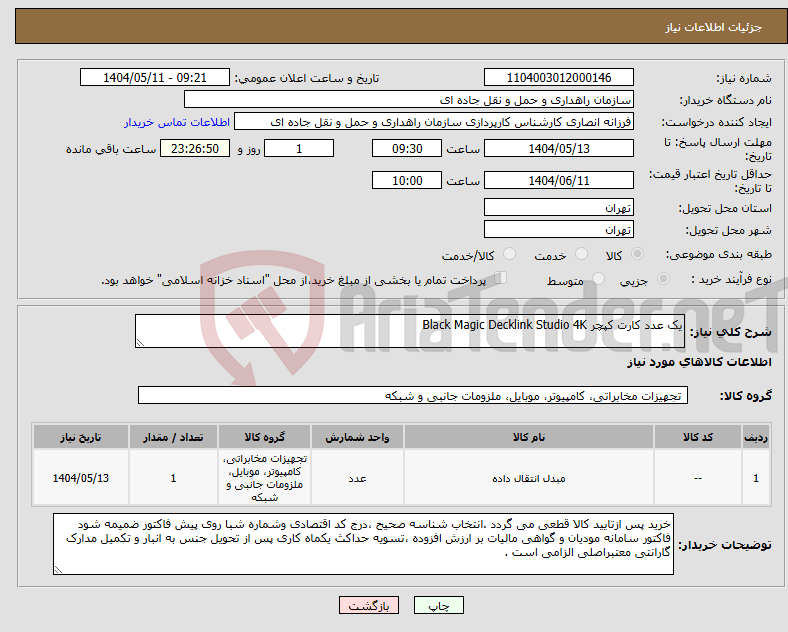Viewport: 788px width, 632px height.
Task: Click the عدد unit cell in the table
Action: click(357, 478)
